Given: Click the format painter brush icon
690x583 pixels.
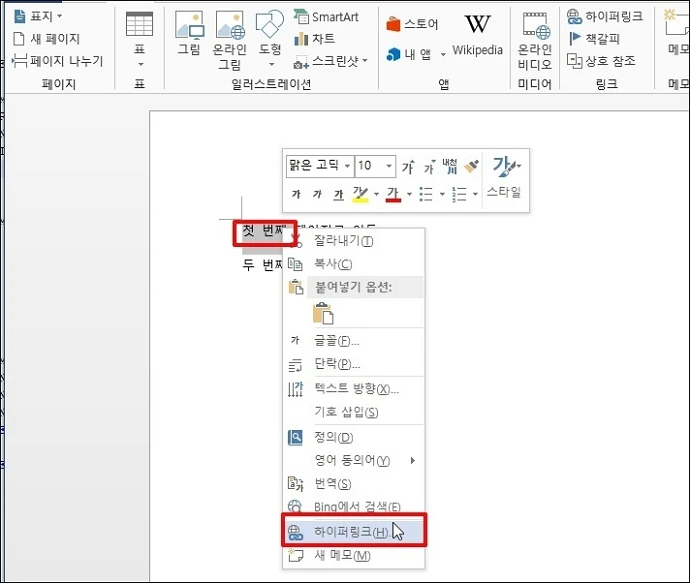Looking at the screenshot, I should (x=471, y=166).
